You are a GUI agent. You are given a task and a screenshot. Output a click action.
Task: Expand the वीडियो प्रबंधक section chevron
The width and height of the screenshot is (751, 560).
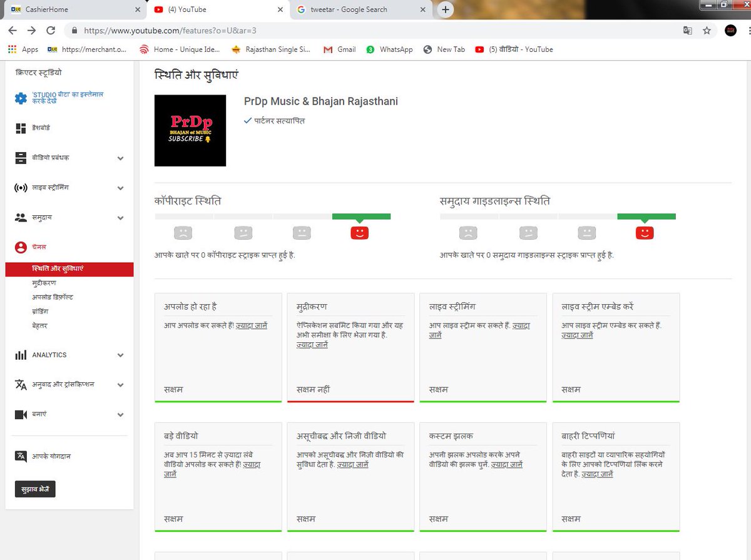coord(120,158)
